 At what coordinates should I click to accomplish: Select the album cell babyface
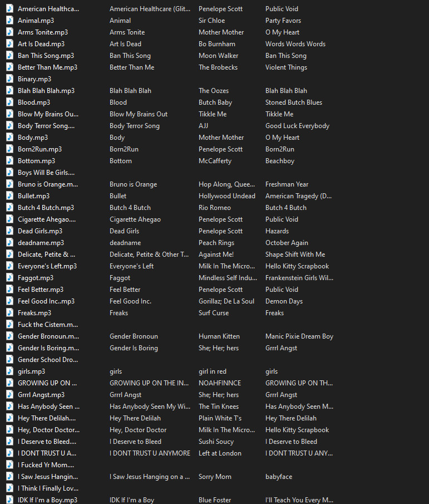coord(279,476)
